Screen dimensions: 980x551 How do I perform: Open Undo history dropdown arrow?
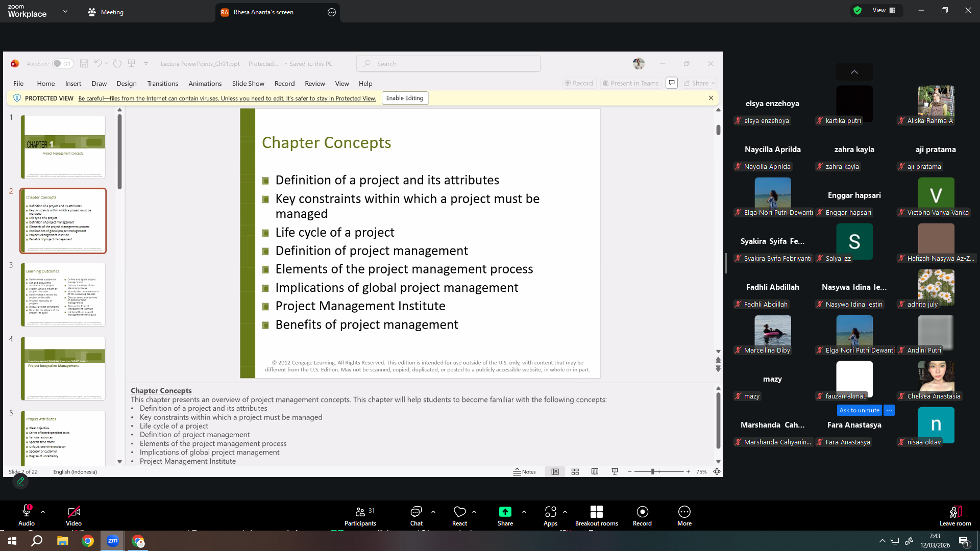tap(106, 64)
